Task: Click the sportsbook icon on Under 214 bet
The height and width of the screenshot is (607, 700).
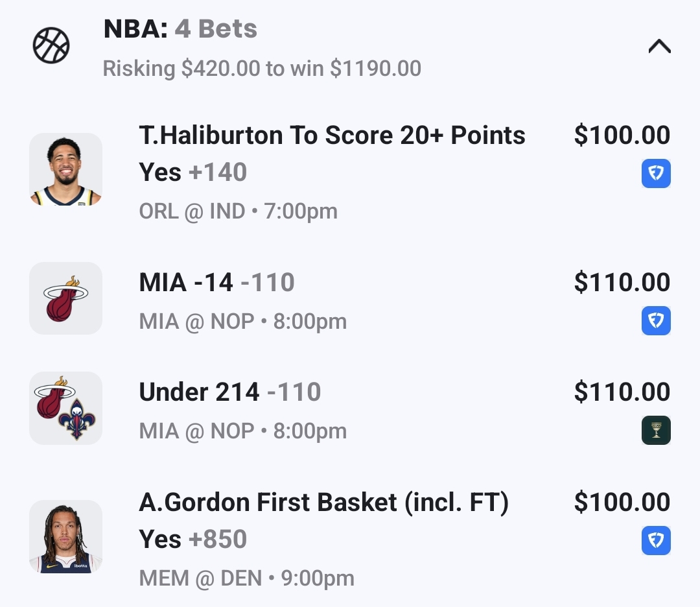Action: (656, 431)
